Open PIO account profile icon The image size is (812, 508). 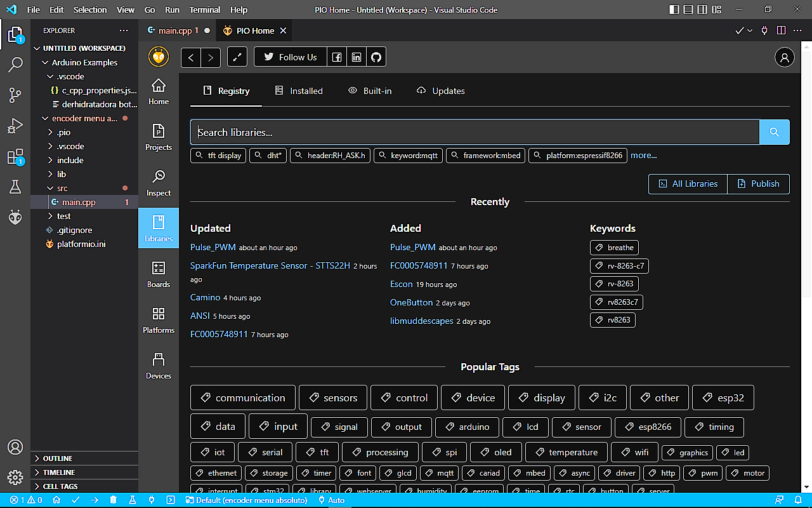[785, 57]
